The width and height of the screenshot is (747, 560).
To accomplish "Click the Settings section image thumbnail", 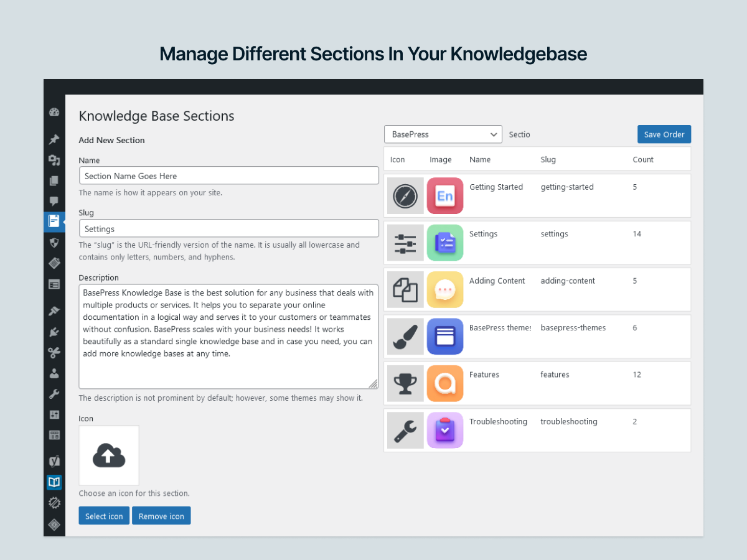I will pos(445,243).
